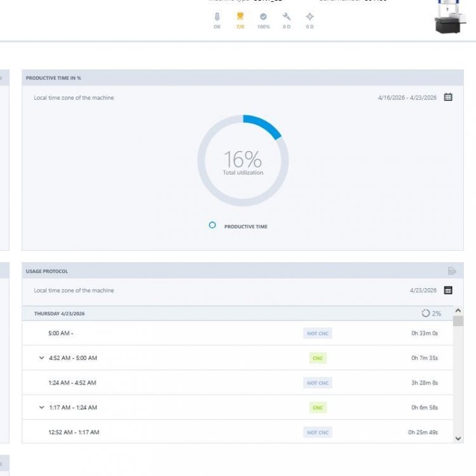476x476 pixels.
Task: Click the NOT CNC tag for 5:00 AM
Action: (x=317, y=333)
